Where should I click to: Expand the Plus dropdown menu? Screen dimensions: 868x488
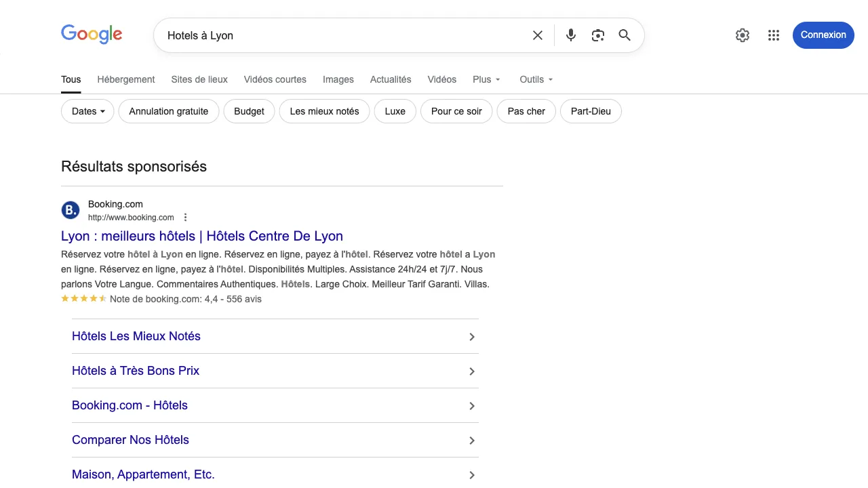(x=486, y=79)
